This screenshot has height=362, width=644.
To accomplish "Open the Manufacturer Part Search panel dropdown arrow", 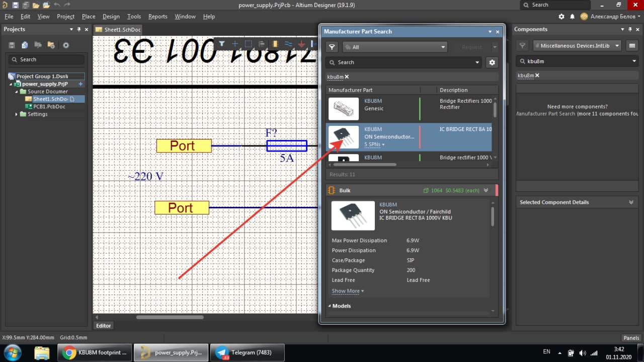I will pyautogui.click(x=490, y=32).
